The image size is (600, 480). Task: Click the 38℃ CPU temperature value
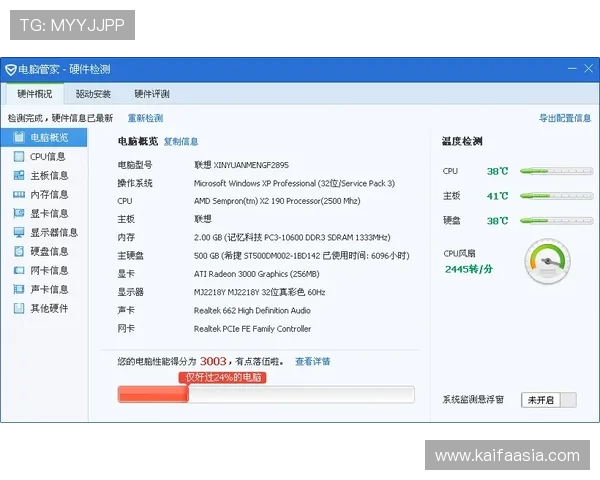click(x=497, y=171)
